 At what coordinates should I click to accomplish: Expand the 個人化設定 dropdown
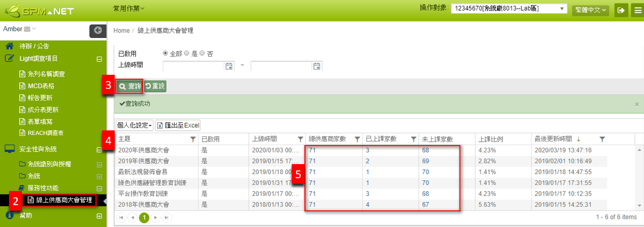point(134,125)
